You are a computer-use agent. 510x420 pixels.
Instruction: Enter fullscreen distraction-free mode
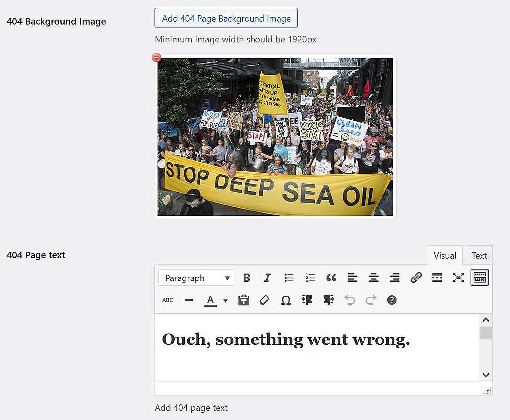458,278
